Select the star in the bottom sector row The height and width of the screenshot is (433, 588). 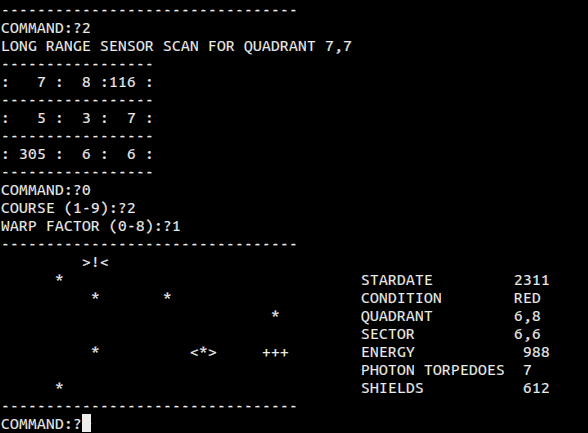pos(59,387)
